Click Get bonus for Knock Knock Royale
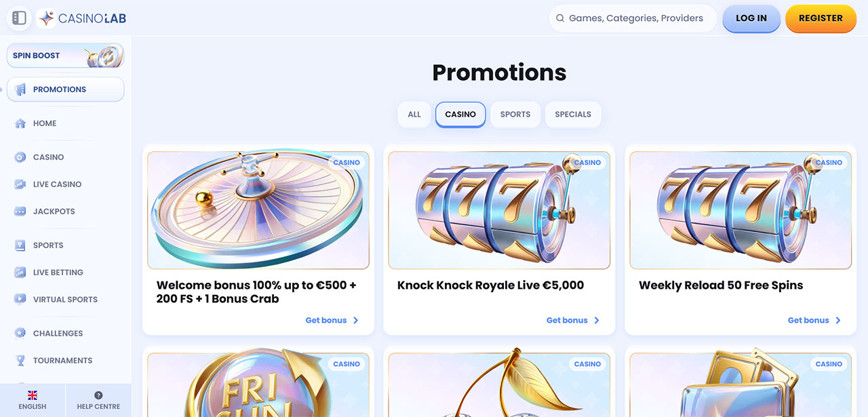 coord(573,321)
